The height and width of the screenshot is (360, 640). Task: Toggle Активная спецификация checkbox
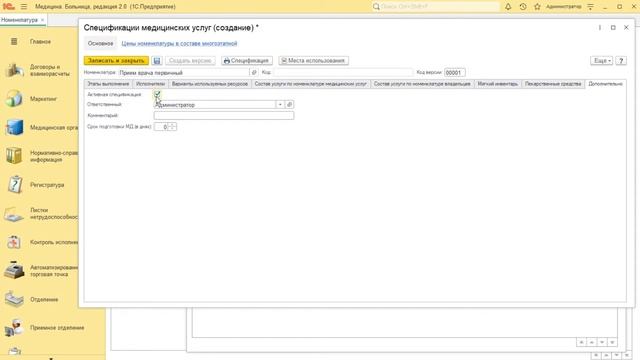pos(157,94)
